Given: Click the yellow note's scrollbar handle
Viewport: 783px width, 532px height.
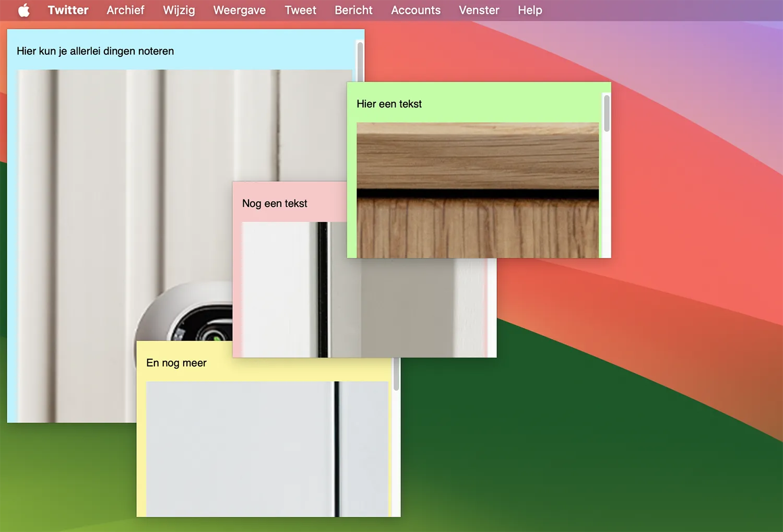Looking at the screenshot, I should pyautogui.click(x=396, y=374).
